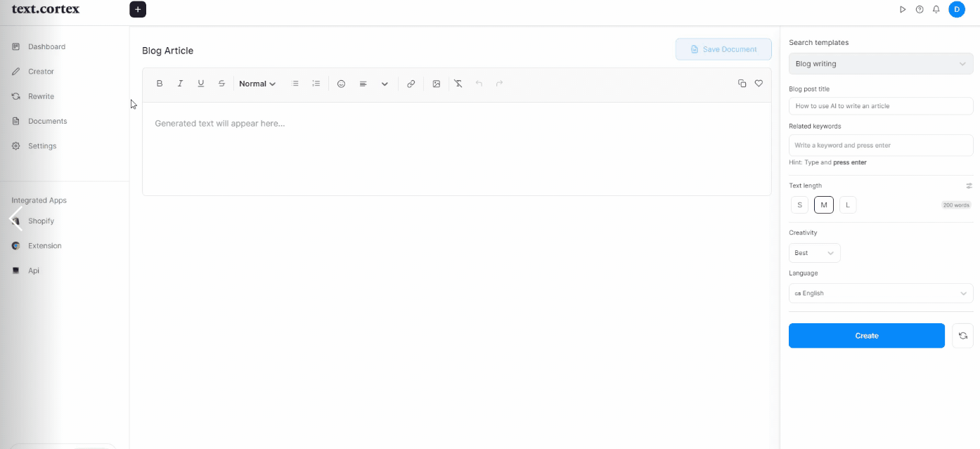Click the play tutorial icon in header
980x449 pixels.
pyautogui.click(x=903, y=10)
